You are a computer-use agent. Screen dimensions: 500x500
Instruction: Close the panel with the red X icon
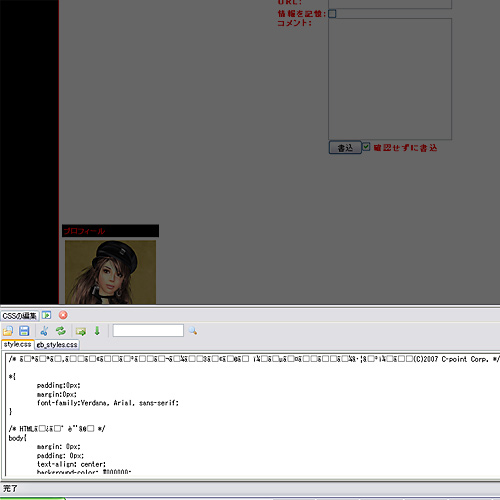pyautogui.click(x=63, y=315)
